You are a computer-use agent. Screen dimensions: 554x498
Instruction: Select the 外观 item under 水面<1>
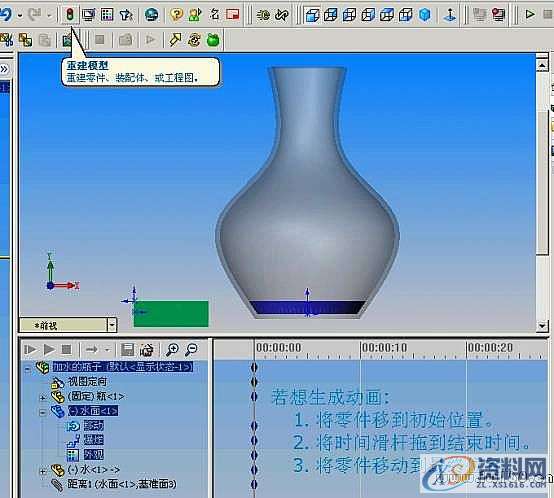click(94, 454)
